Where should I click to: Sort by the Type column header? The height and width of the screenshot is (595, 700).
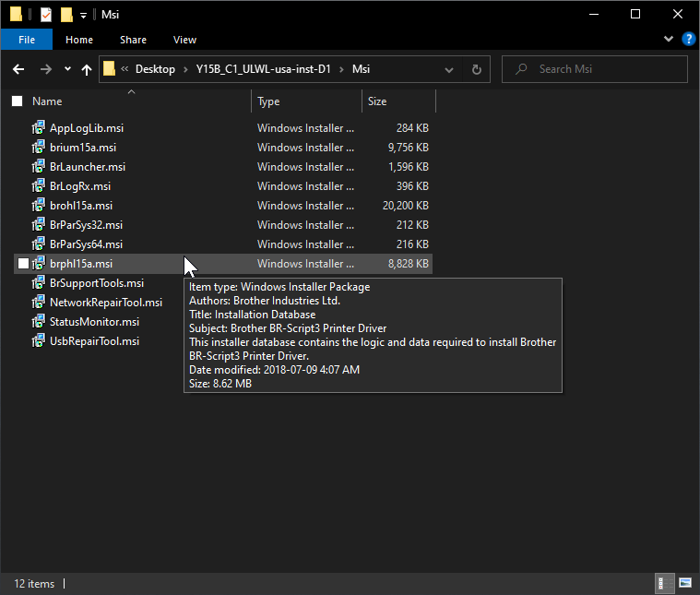[x=268, y=101]
